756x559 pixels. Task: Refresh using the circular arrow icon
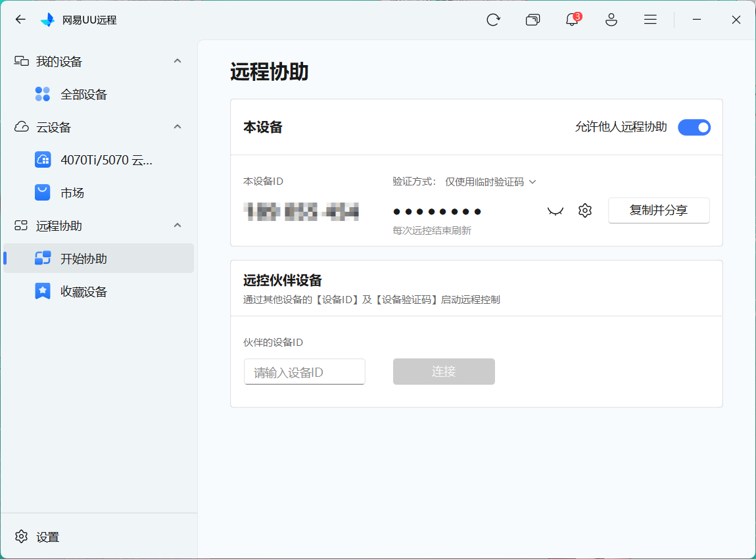493,20
